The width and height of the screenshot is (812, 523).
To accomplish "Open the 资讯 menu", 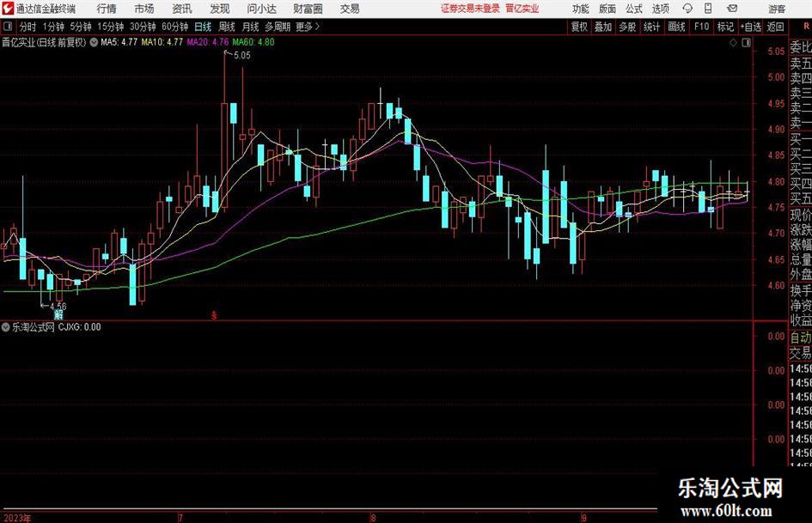I will point(182,9).
